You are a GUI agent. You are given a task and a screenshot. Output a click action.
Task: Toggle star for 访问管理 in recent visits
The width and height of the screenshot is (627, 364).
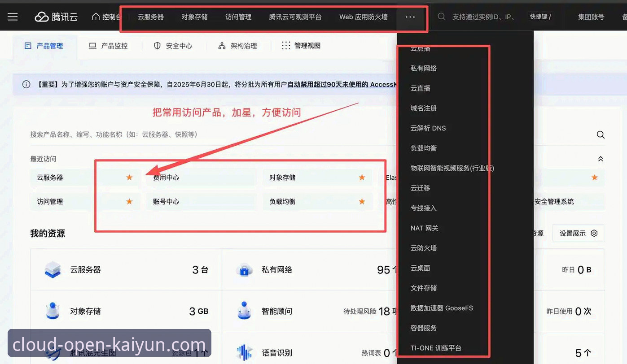pyautogui.click(x=129, y=202)
